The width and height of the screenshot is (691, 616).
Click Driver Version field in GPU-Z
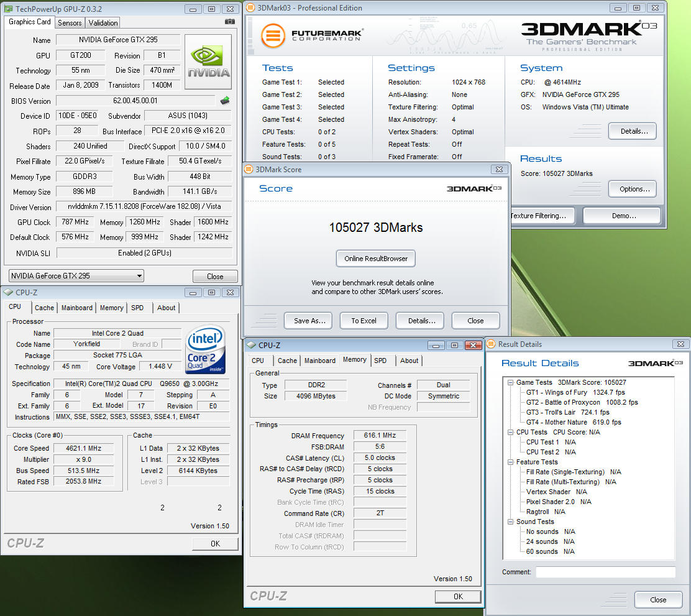(144, 206)
